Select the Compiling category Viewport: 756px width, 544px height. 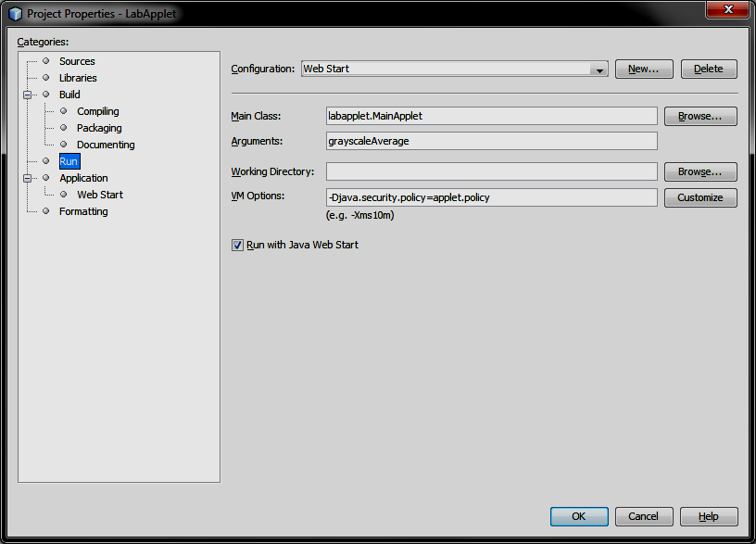coord(98,111)
